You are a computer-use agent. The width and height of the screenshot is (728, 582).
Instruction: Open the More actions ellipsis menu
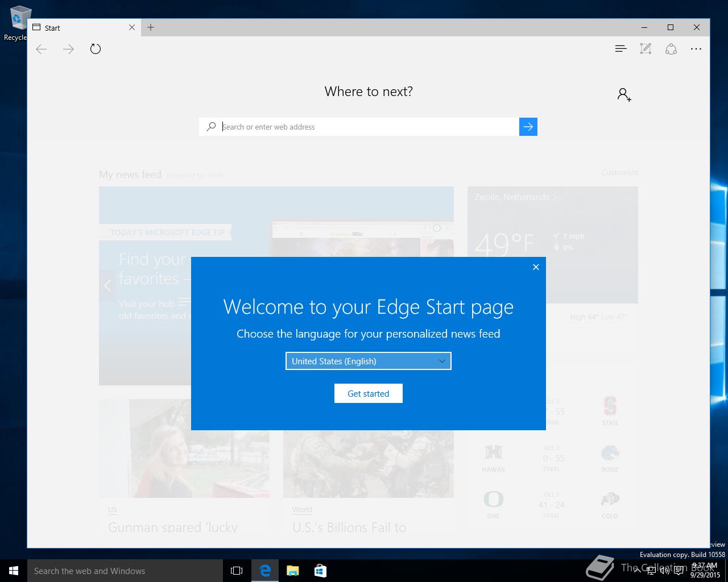coord(696,49)
